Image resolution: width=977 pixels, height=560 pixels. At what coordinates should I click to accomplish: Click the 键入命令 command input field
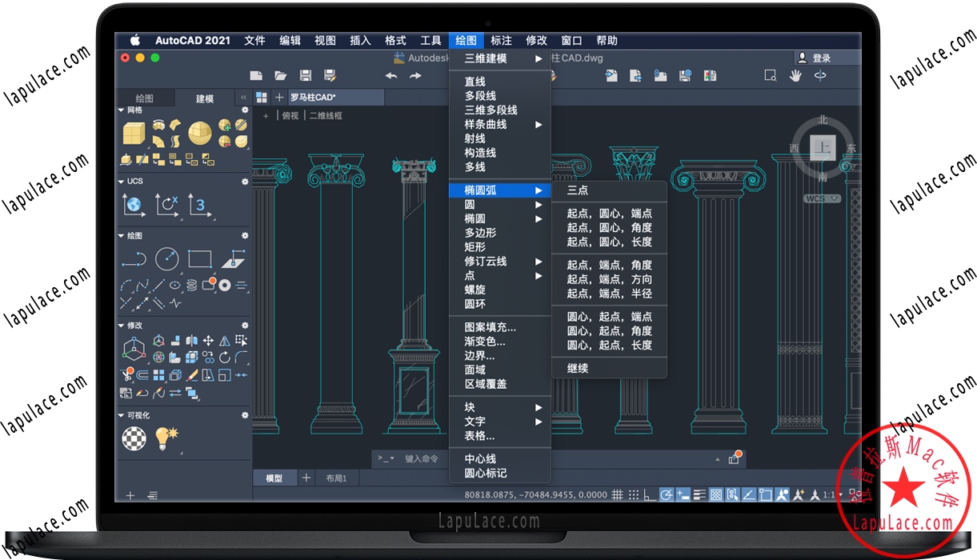(422, 458)
